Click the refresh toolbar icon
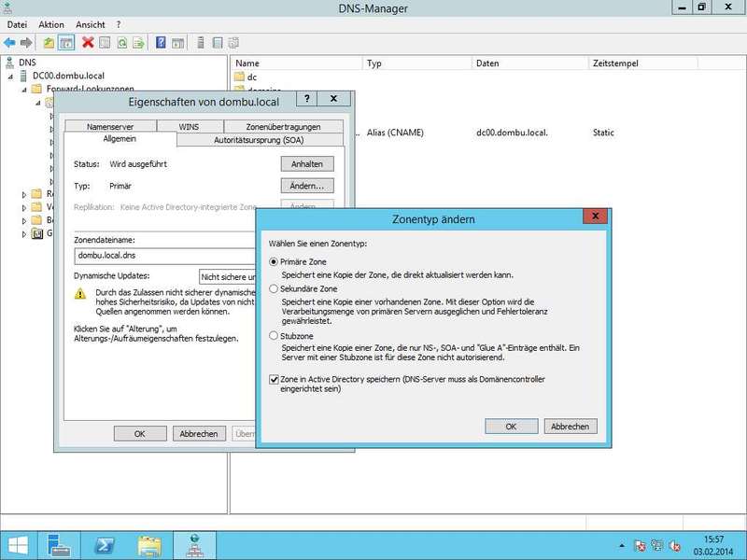 coord(121,42)
